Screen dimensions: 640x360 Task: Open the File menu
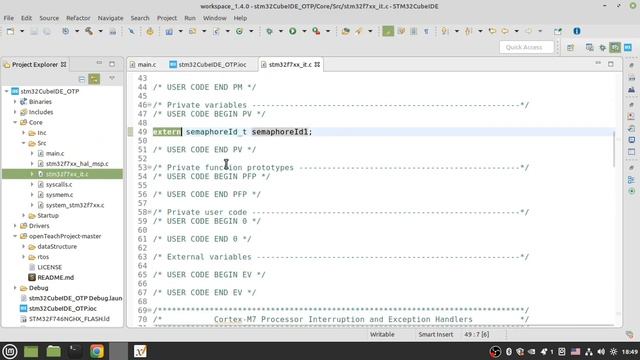coord(9,18)
